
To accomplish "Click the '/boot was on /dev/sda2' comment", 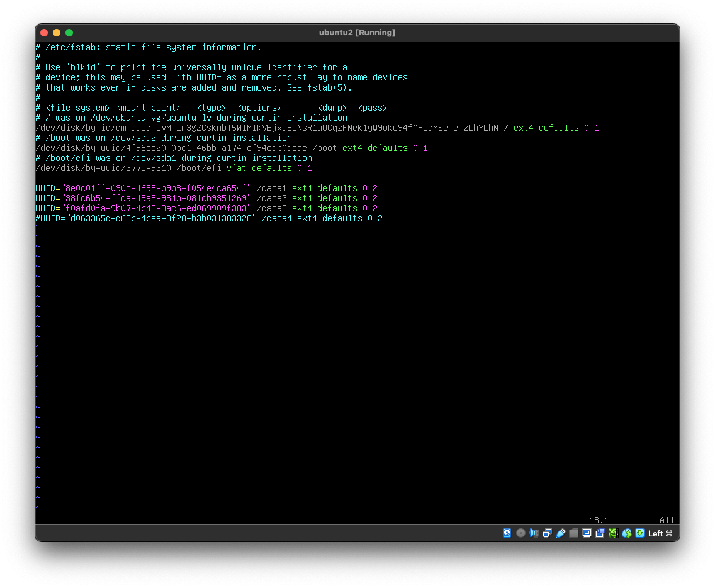I will 164,138.
